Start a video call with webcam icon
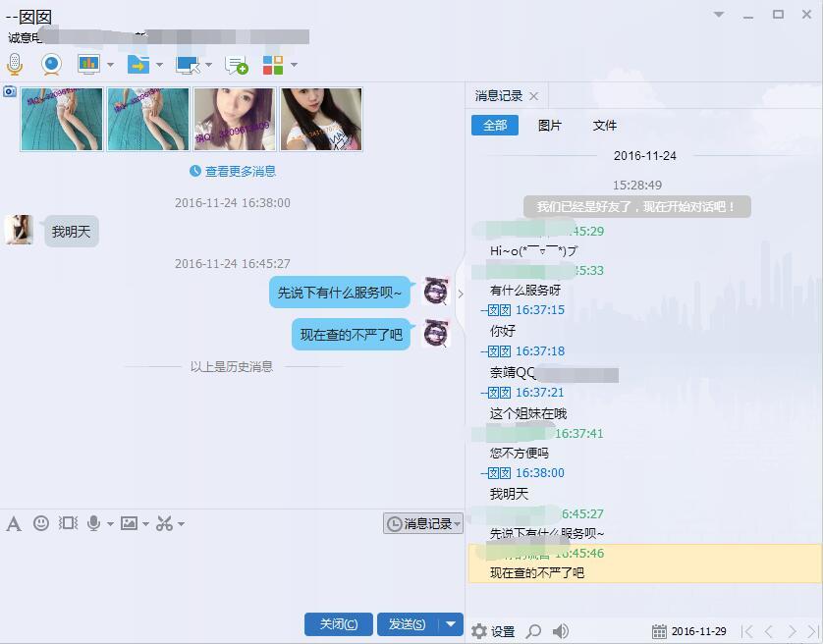Screen dimensions: 823x644 [51, 65]
